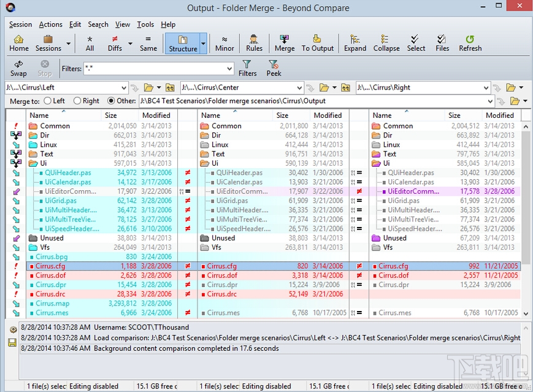The height and width of the screenshot is (392, 533).
Task: Click the Size column header in left pane
Action: pyautogui.click(x=110, y=115)
